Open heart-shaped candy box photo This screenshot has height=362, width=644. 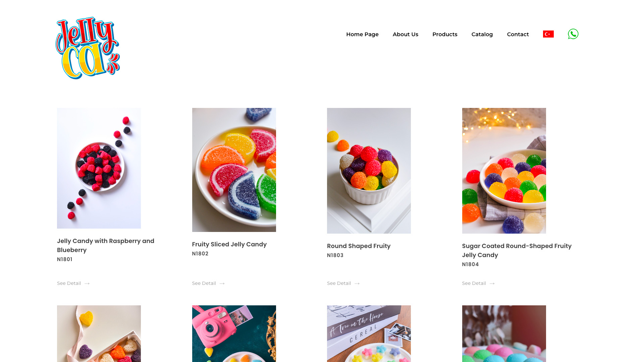click(x=99, y=334)
